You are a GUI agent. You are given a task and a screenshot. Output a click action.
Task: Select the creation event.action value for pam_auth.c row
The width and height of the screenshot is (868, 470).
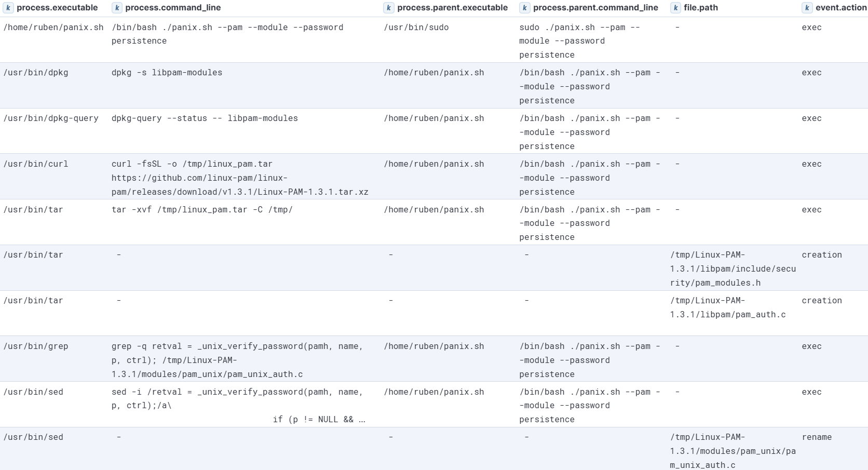tap(822, 300)
